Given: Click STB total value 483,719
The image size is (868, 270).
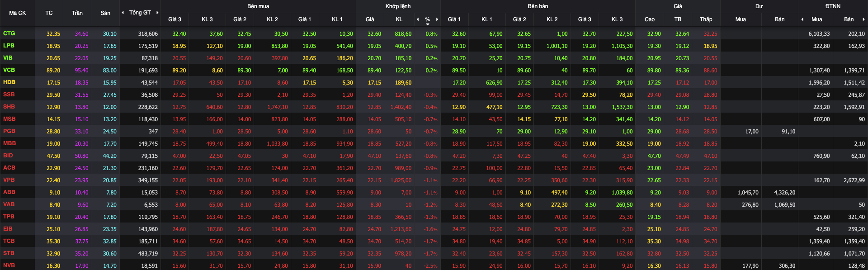Looking at the screenshot, I should point(148,254).
